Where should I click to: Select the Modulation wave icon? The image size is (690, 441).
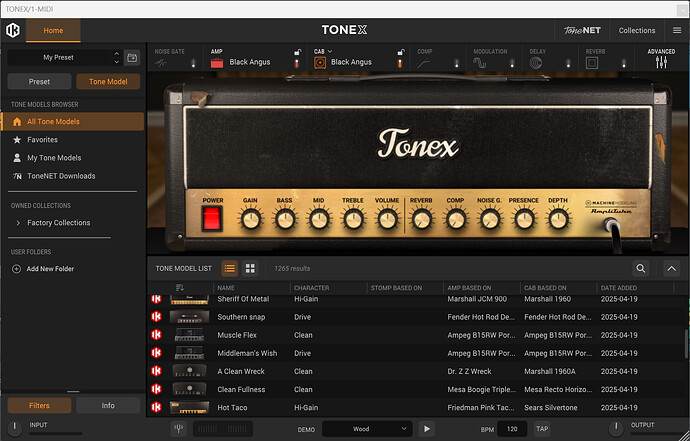tap(479, 63)
